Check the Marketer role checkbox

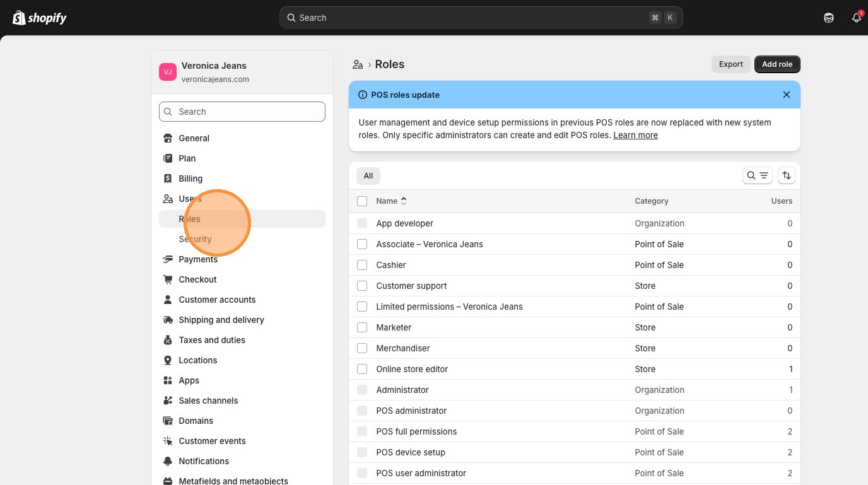point(362,327)
